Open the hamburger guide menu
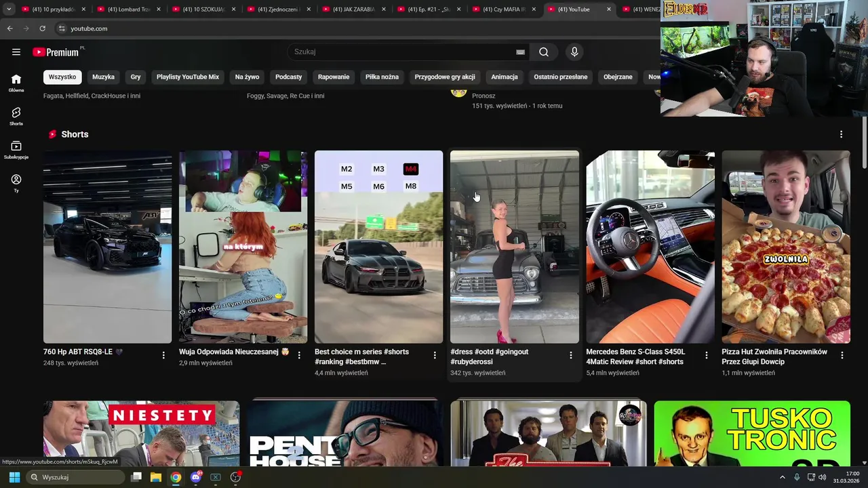This screenshot has height=488, width=868. (16, 52)
